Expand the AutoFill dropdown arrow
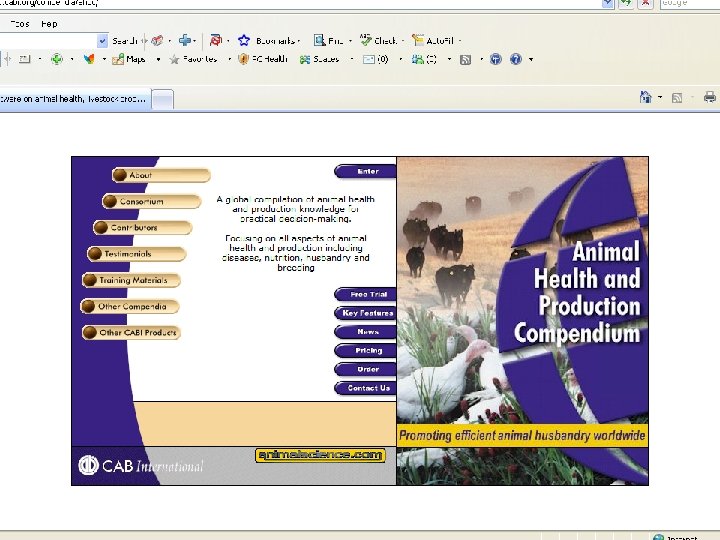This screenshot has height=540, width=720. pos(460,41)
